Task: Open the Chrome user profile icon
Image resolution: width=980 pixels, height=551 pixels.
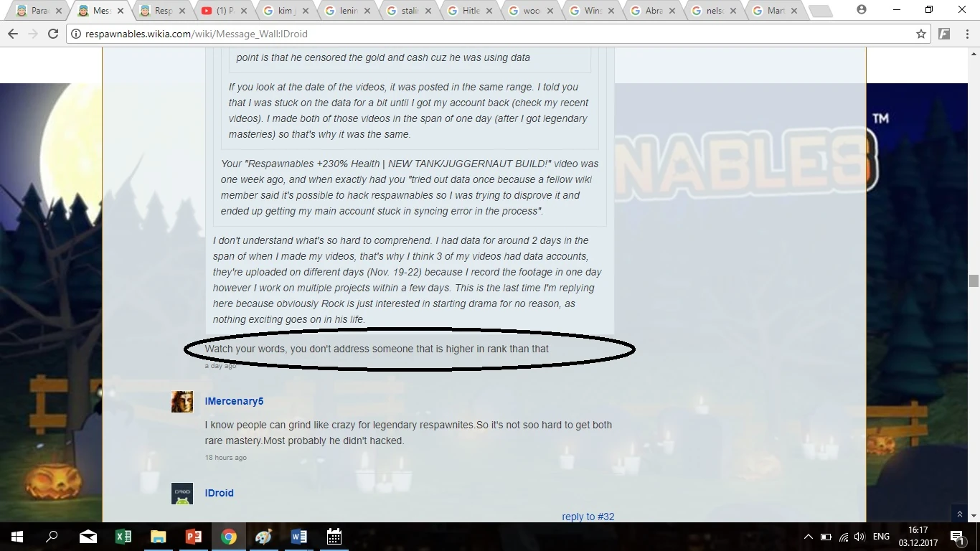Action: [x=862, y=10]
